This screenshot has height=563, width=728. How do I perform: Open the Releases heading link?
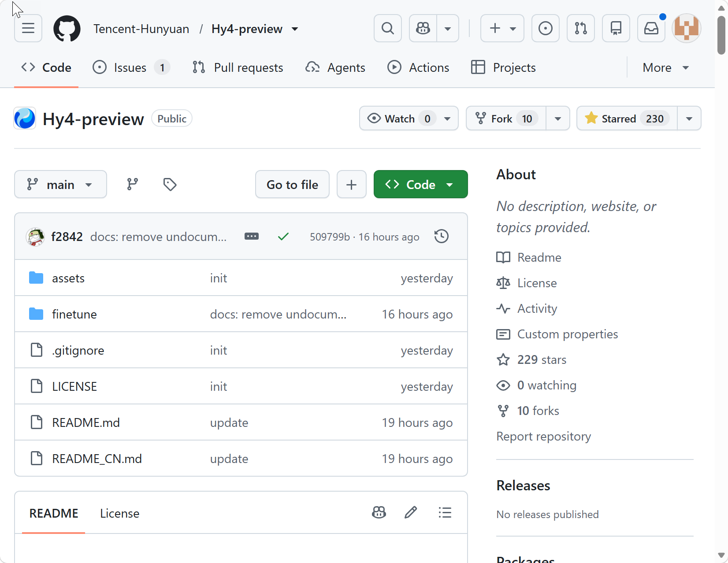click(x=524, y=485)
